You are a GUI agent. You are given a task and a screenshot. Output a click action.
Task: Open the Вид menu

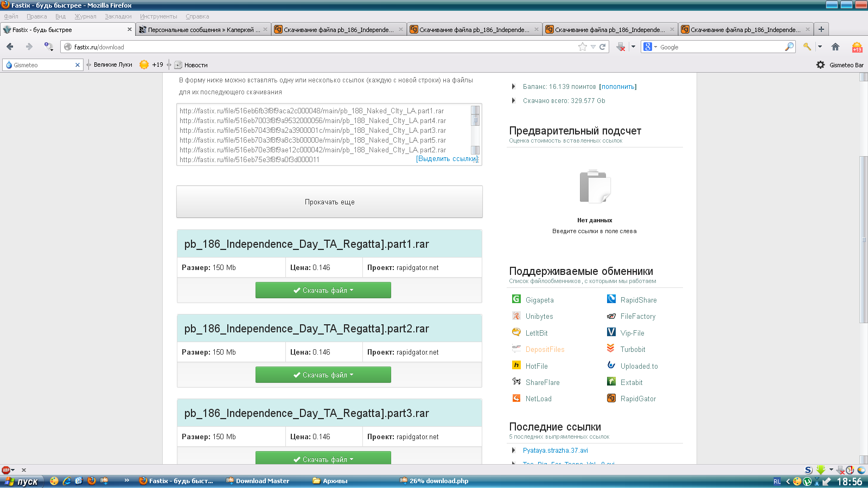[60, 16]
